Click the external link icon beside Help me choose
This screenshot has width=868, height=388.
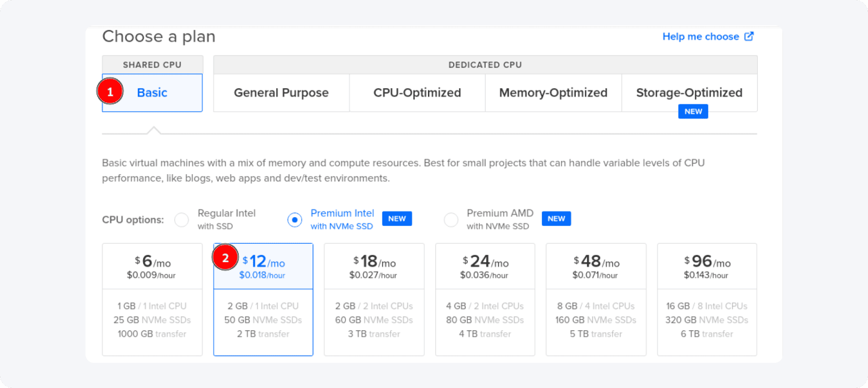tap(751, 36)
